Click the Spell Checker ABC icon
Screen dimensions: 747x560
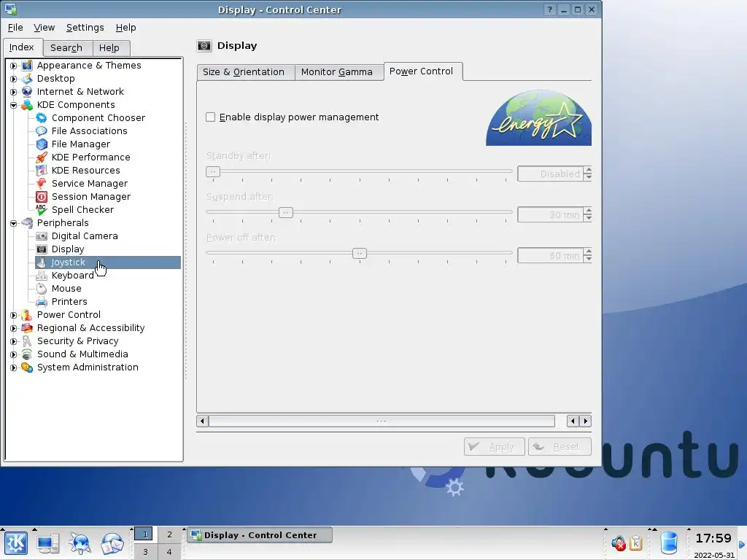(x=42, y=209)
